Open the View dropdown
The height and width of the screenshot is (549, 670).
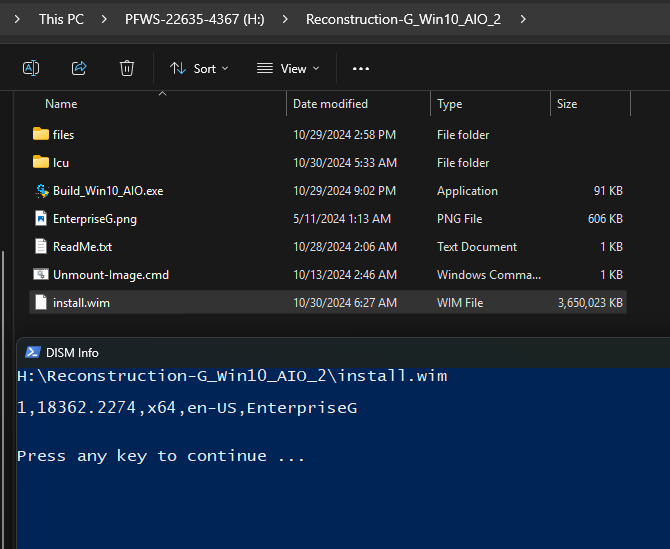[288, 68]
